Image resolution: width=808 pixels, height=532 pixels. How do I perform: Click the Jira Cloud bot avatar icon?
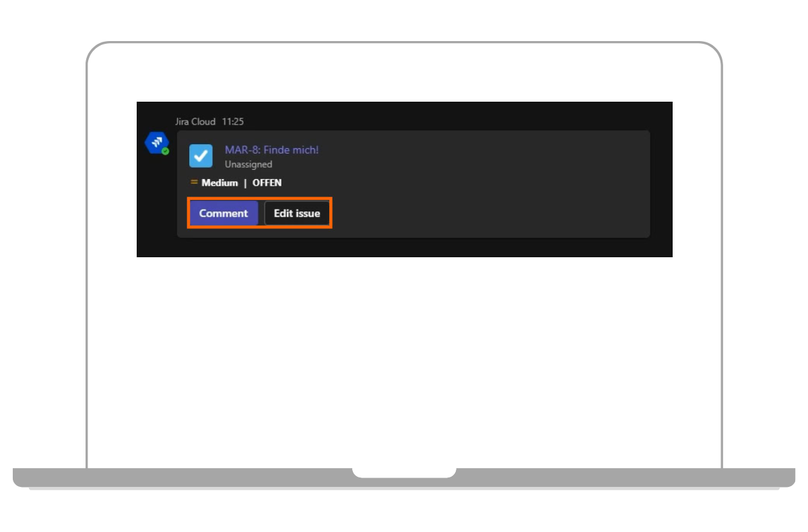coord(156,143)
